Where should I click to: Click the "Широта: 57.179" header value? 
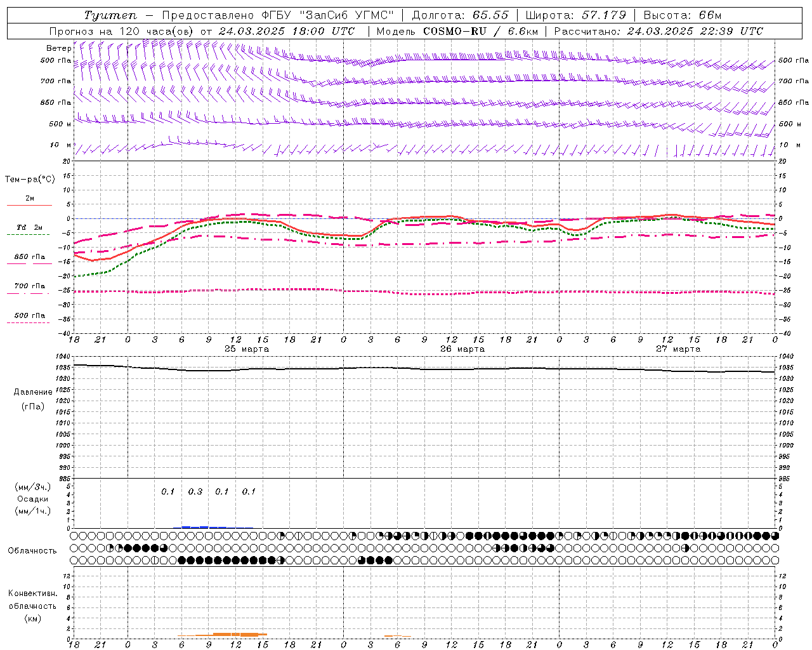click(x=576, y=15)
